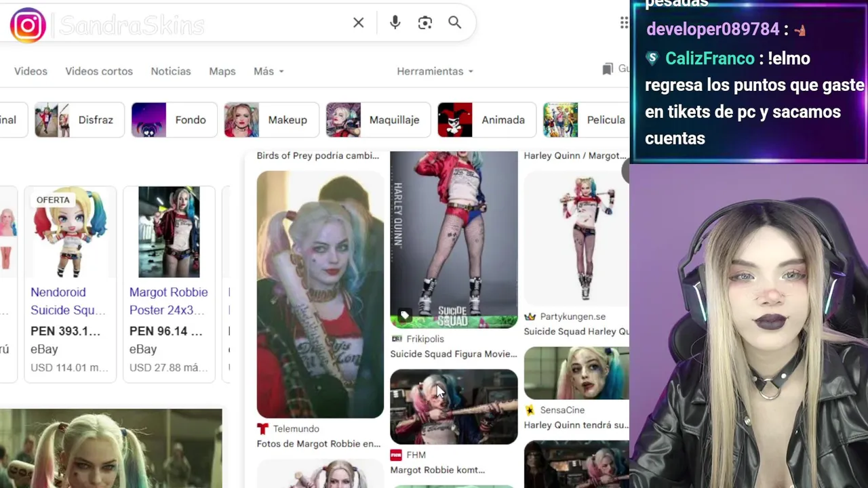Screen dimensions: 868x488
Task: Open the large Telemundo Harley Quinn image
Action: pos(320,294)
